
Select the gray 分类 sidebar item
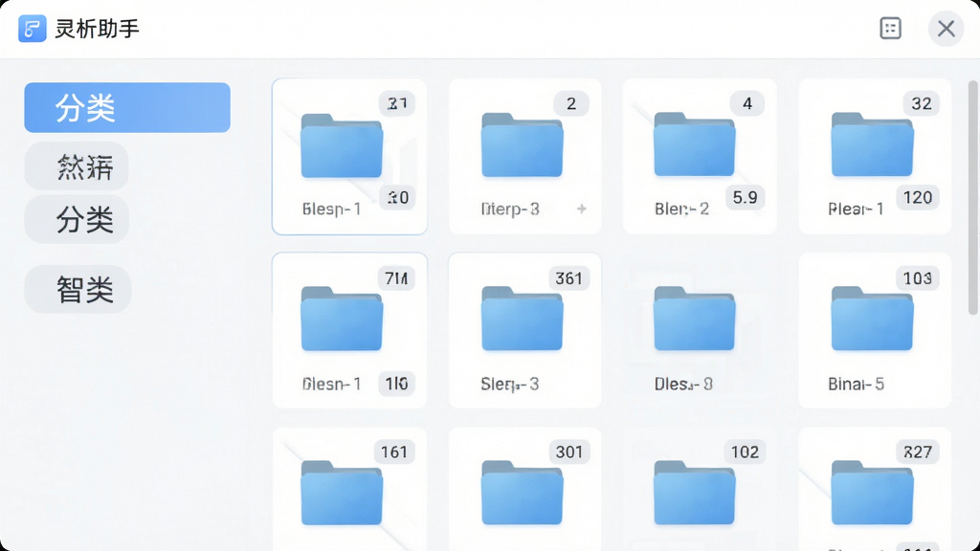(77, 219)
